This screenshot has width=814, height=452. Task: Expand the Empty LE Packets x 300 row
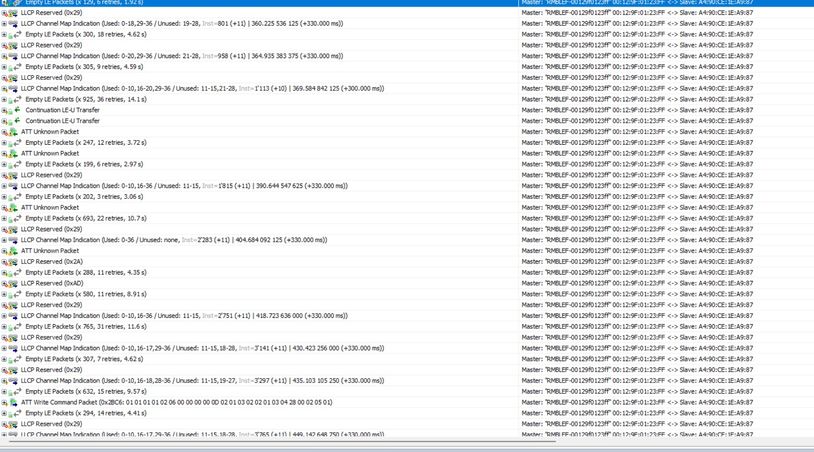[x=4, y=35]
